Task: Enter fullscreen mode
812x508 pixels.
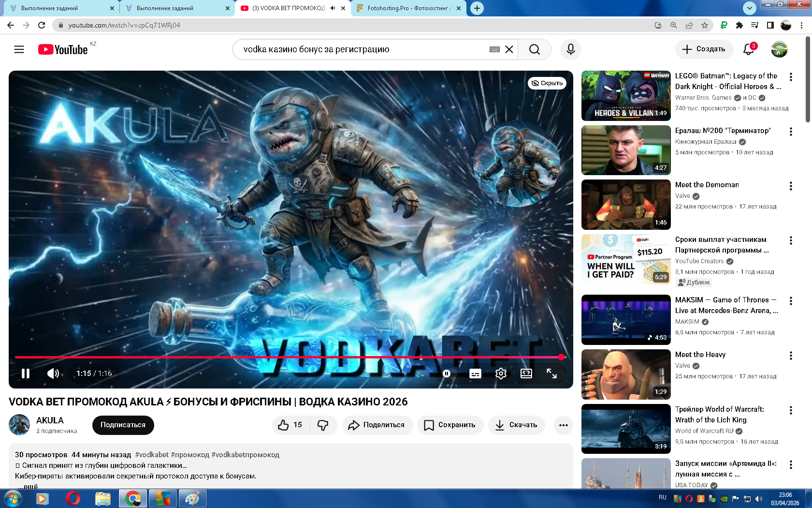Action: tap(551, 374)
